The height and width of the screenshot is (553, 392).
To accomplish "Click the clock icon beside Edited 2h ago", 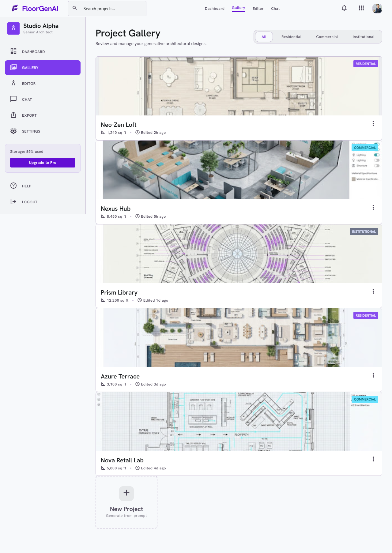I will pyautogui.click(x=138, y=133).
